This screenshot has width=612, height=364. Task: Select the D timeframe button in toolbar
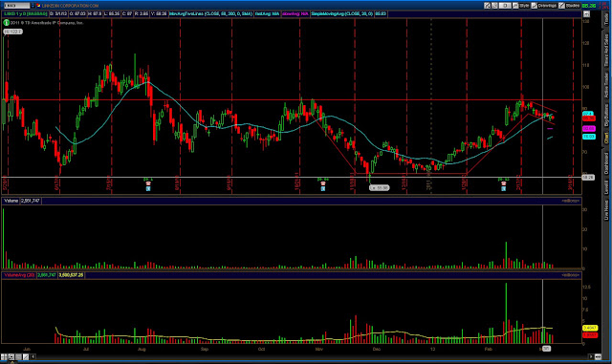point(505,6)
